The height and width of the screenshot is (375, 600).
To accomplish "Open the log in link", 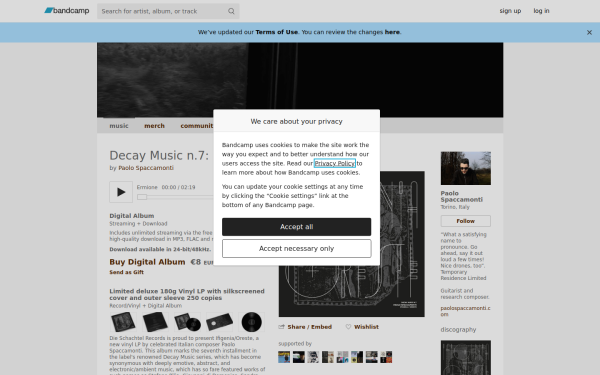I will tap(541, 11).
